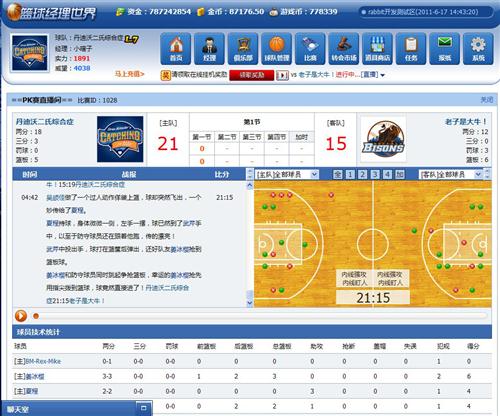Click commentary scrollbar down arrow
Viewport: 500px width, 416px height.
tap(250, 303)
